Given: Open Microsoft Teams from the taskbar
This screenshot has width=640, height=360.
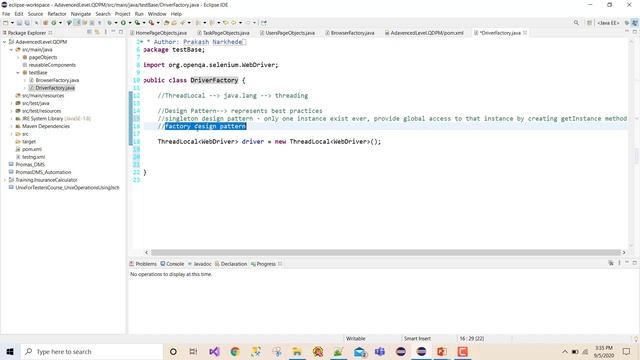Looking at the screenshot, I should 380,351.
